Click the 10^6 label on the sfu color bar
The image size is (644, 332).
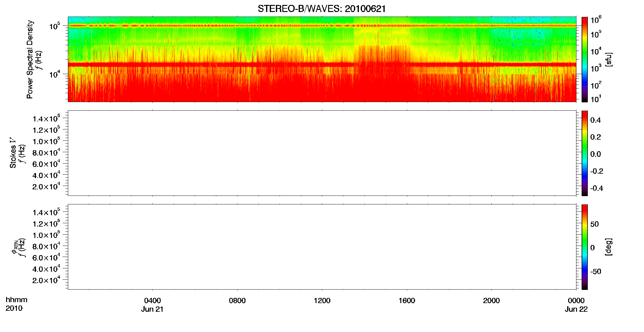pos(596,20)
